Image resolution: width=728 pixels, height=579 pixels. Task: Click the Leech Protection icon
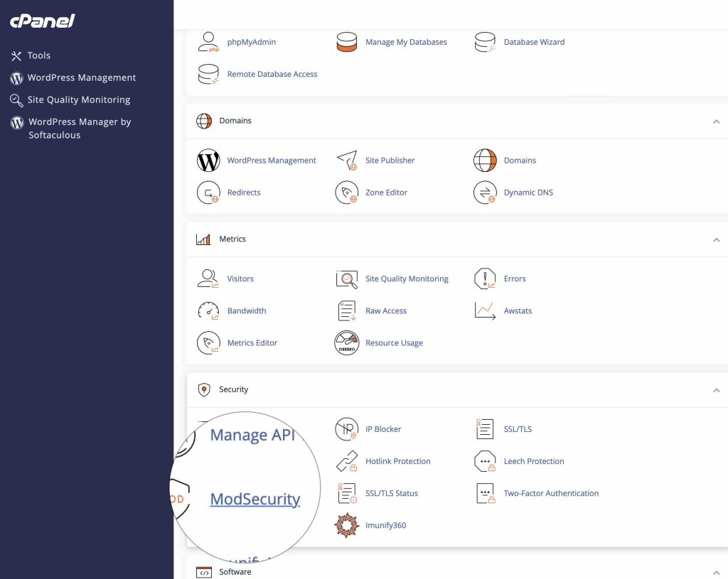(485, 461)
